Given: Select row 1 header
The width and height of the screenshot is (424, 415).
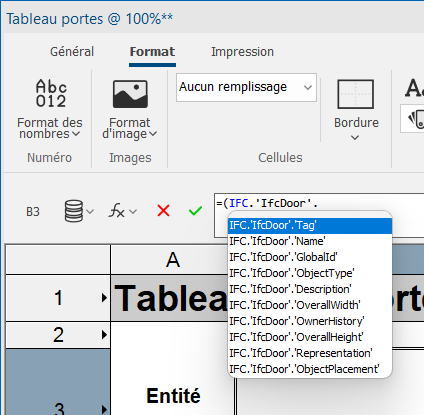Looking at the screenshot, I should pyautogui.click(x=58, y=298).
